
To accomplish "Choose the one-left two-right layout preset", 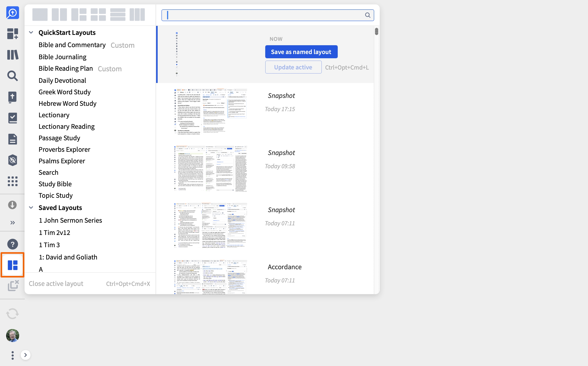I will coord(79,15).
